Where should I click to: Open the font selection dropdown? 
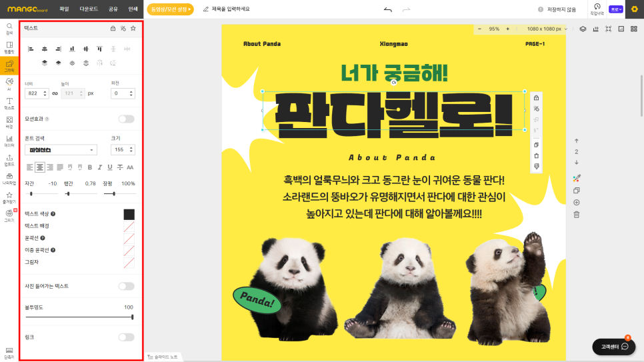(61, 150)
